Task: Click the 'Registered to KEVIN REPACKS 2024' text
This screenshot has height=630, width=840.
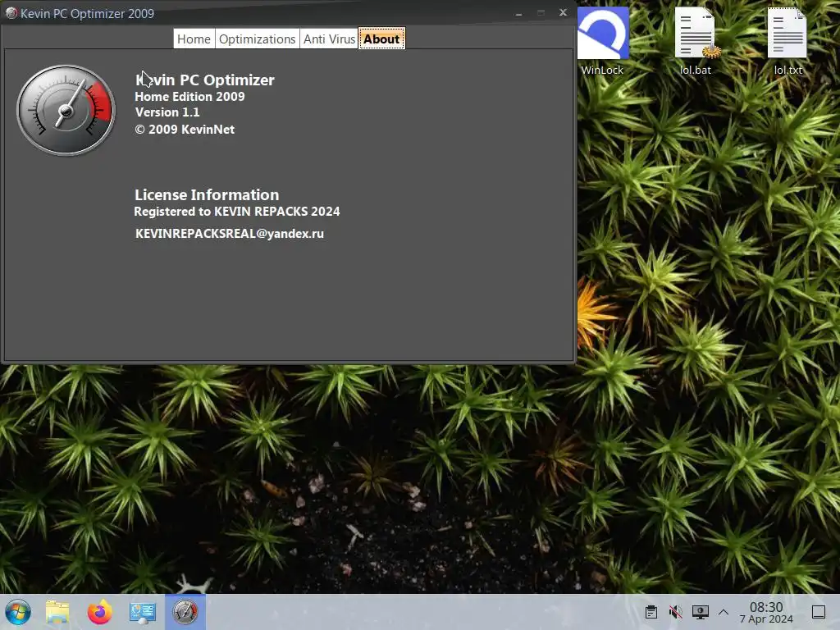Action: coord(237,211)
